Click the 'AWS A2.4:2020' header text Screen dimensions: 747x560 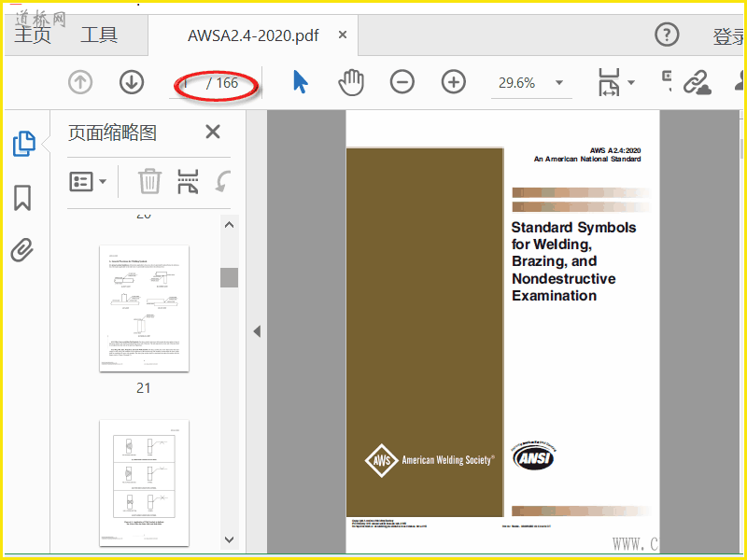tap(615, 150)
